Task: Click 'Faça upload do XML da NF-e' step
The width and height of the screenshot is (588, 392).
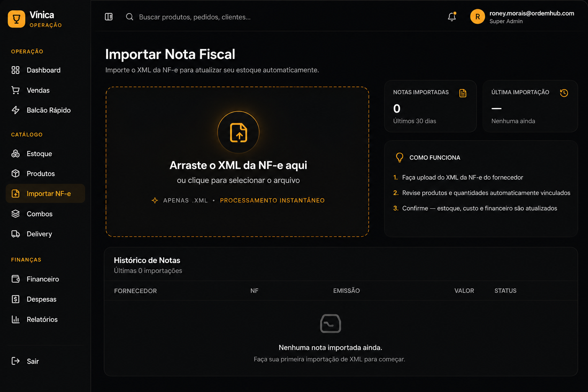Action: point(462,177)
